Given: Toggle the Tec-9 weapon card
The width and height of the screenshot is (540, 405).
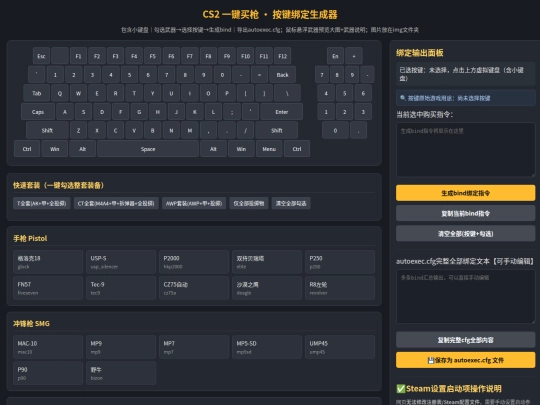Looking at the screenshot, I should tap(121, 288).
